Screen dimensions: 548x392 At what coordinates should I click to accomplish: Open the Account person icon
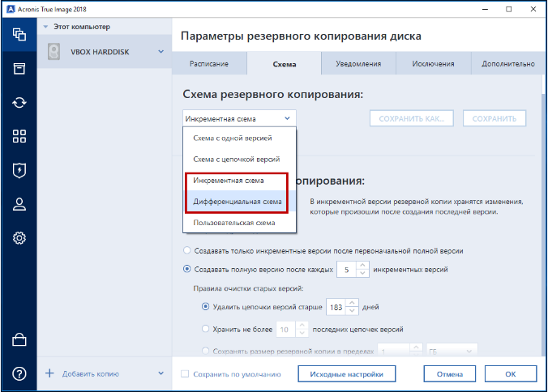point(19,204)
